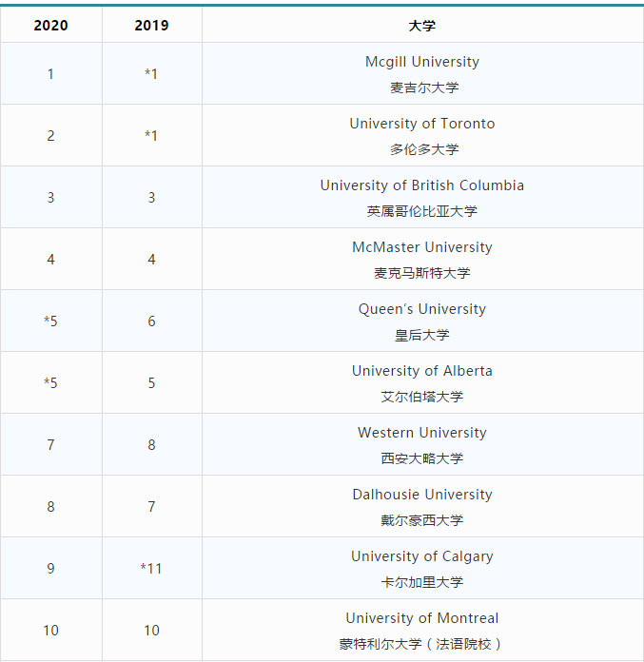
Task: Select the 麦吉尔大学 Chinese name
Action: pyautogui.click(x=423, y=88)
